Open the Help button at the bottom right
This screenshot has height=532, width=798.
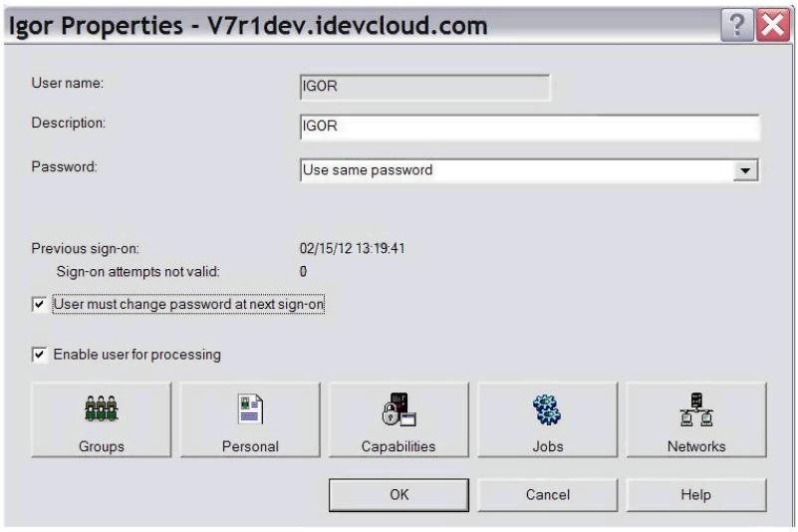696,495
